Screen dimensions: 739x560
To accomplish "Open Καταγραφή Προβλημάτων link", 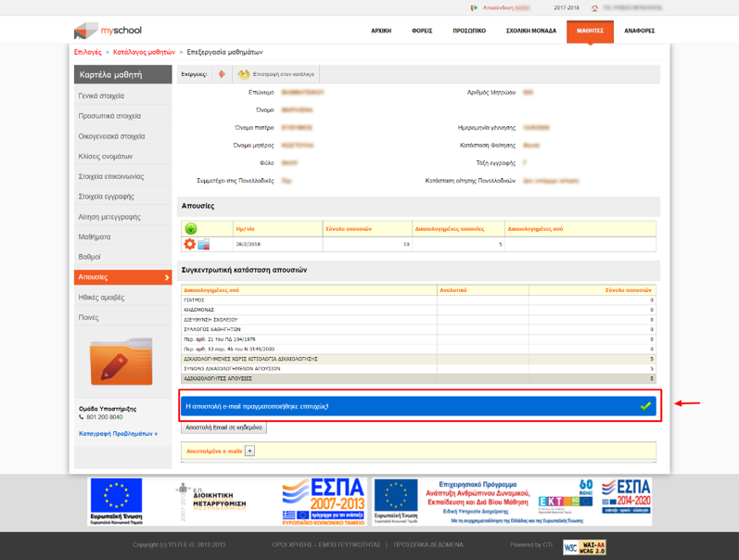I will 118,433.
